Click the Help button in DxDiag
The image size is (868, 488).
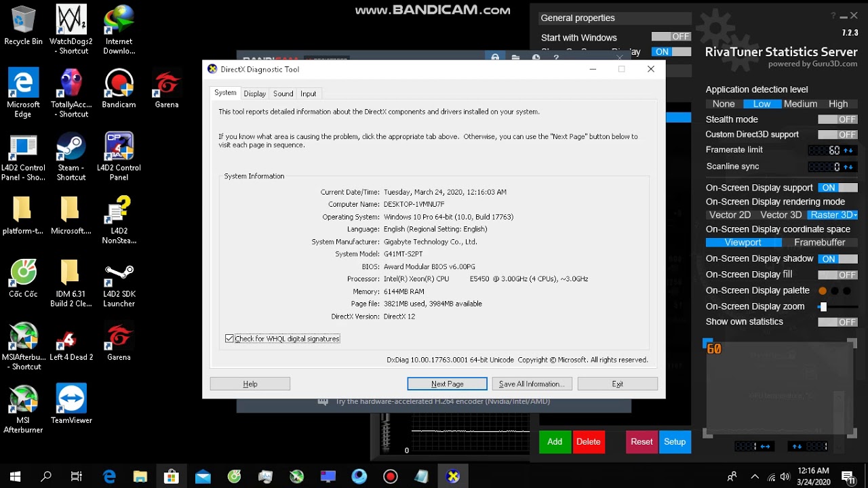point(250,384)
